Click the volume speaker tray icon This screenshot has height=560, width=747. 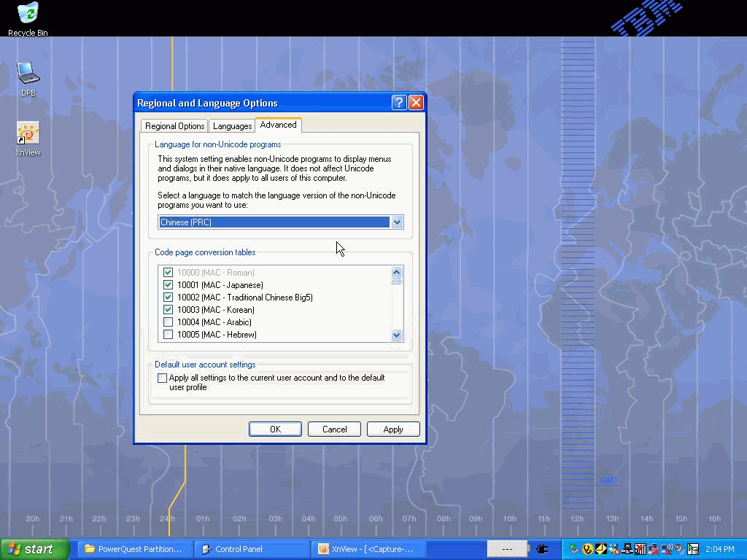click(x=678, y=549)
